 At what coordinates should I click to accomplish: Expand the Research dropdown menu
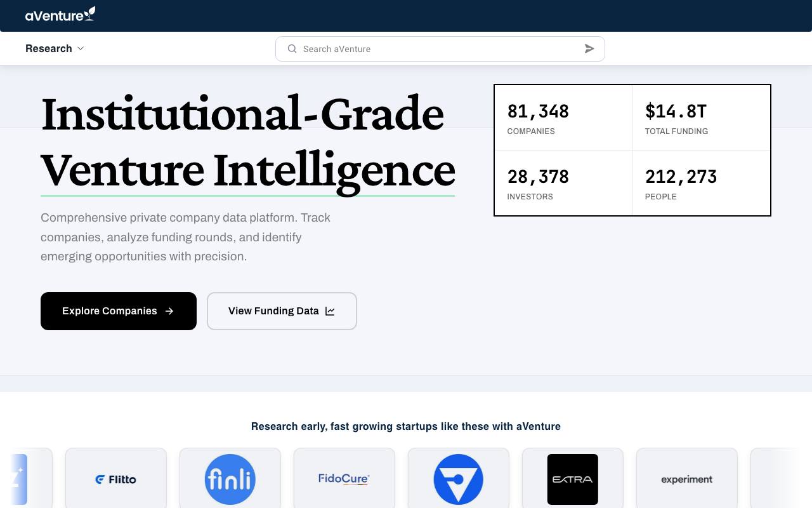55,49
